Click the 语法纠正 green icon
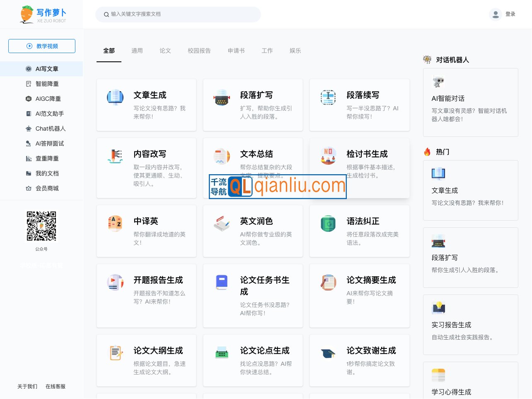This screenshot has width=532, height=399. click(x=328, y=224)
